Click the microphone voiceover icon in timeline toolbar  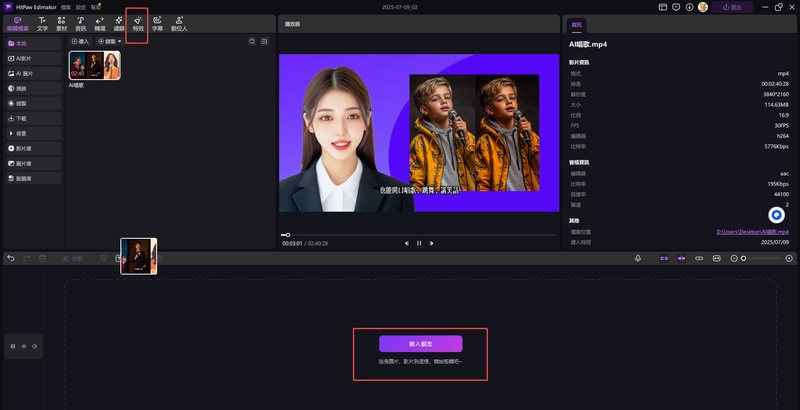(638, 259)
